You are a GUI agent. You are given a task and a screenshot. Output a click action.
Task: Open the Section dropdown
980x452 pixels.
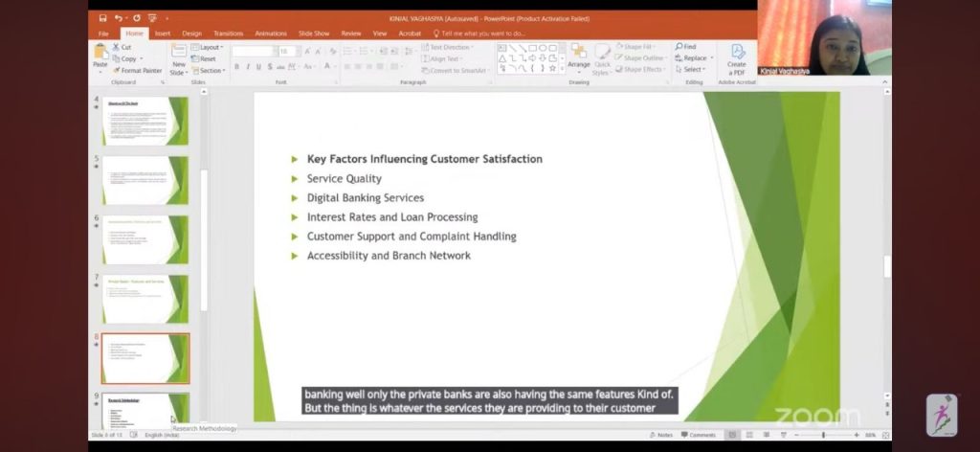(x=209, y=71)
